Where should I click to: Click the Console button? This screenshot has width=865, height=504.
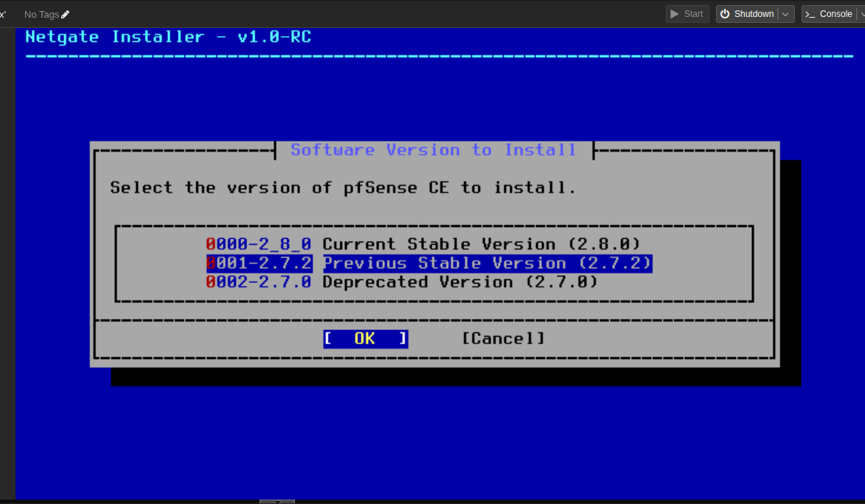click(830, 13)
